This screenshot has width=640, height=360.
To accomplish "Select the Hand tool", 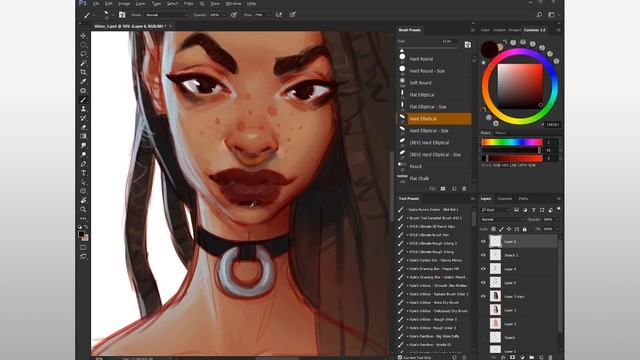I will 83,200.
